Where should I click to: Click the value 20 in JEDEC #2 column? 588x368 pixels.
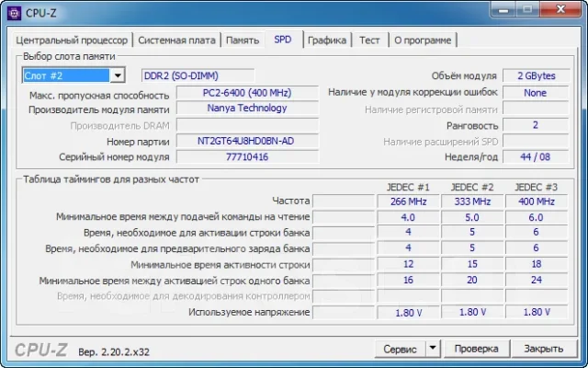[x=472, y=280]
